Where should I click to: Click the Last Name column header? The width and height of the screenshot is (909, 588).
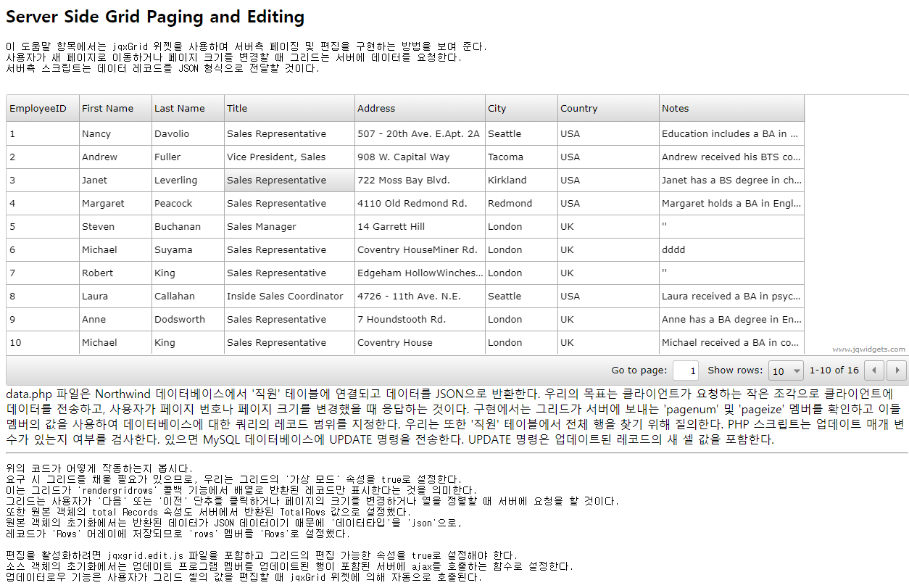188,109
